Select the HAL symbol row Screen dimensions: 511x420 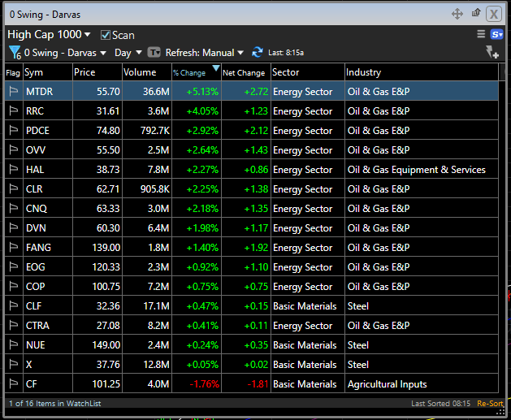35,170
